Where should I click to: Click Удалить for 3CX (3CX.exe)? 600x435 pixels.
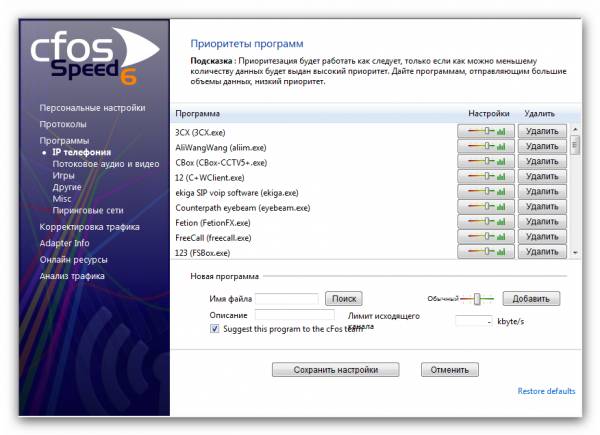pyautogui.click(x=542, y=131)
